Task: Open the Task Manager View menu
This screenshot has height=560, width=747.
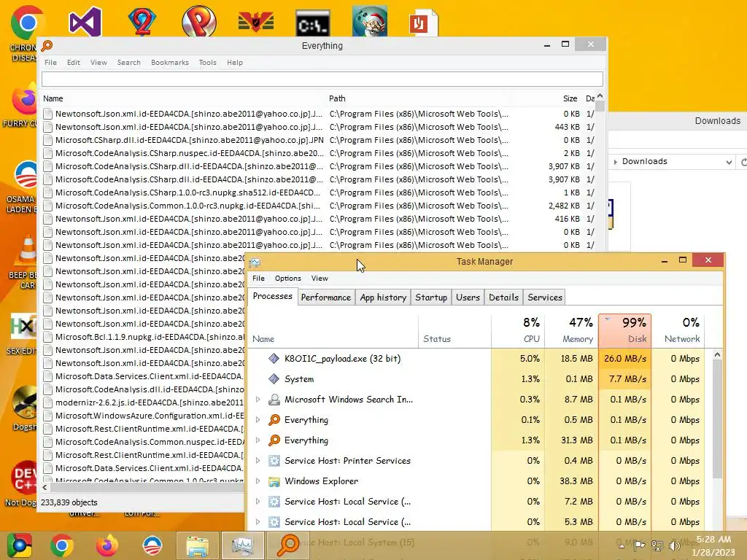Action: [x=320, y=279]
